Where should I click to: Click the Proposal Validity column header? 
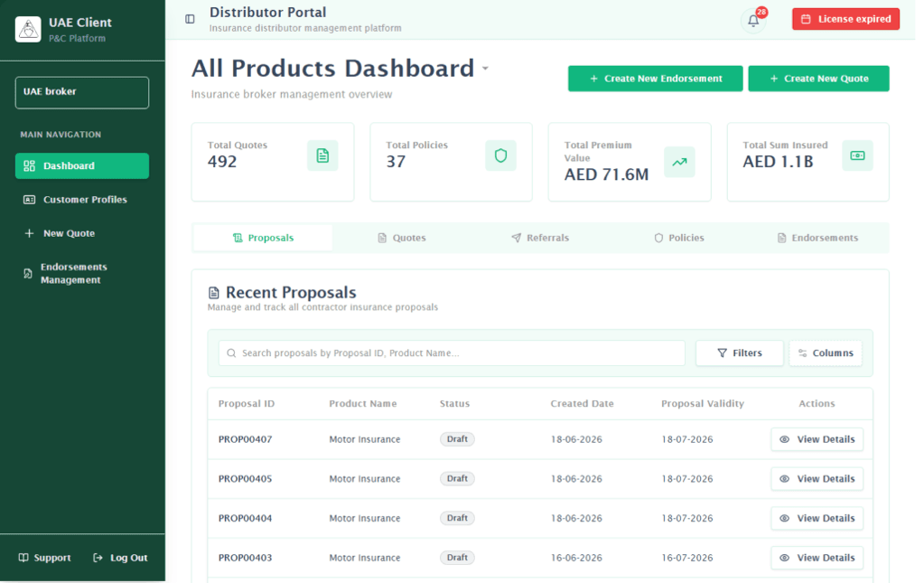(x=703, y=404)
